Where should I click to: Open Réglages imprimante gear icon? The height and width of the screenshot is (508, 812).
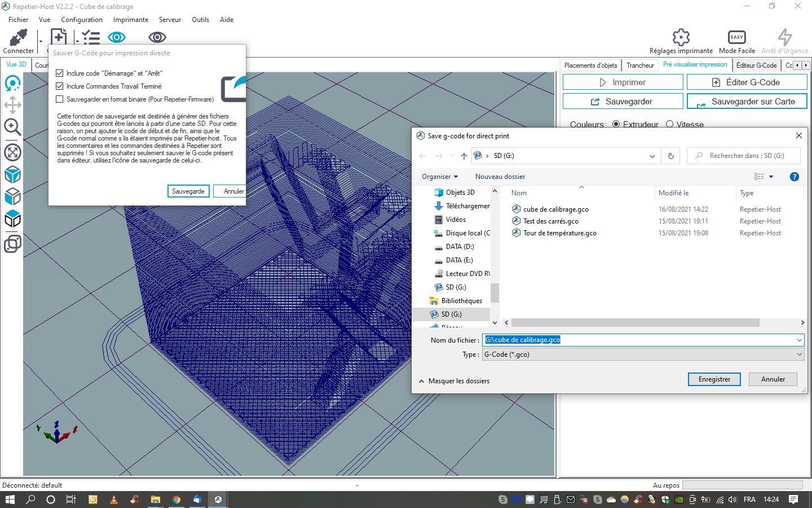[x=681, y=38]
